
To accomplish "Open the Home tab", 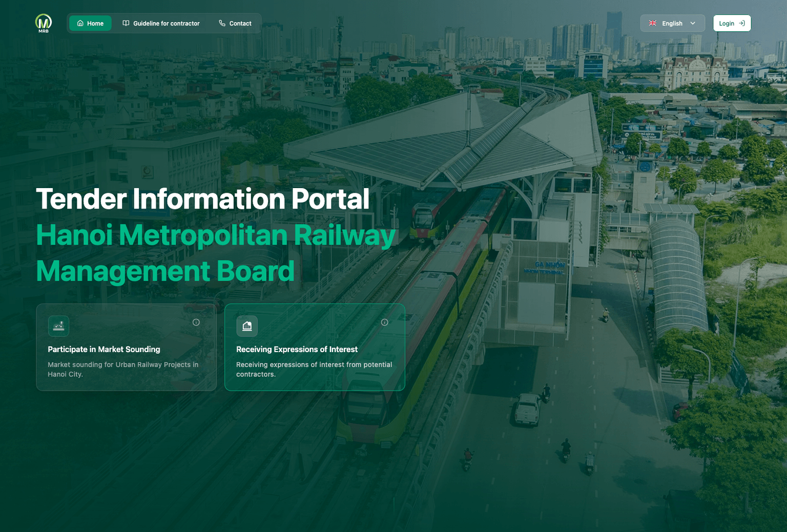I will tap(90, 24).
